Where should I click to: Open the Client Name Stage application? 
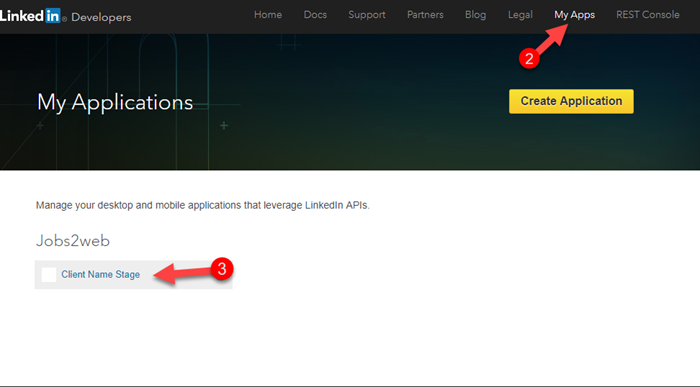point(100,275)
